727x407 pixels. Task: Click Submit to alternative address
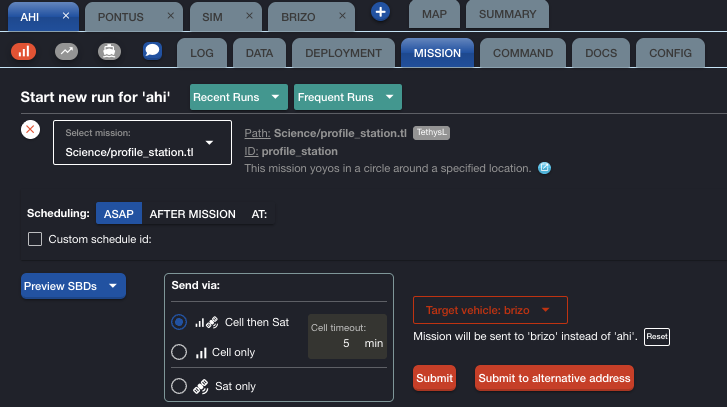tap(554, 378)
